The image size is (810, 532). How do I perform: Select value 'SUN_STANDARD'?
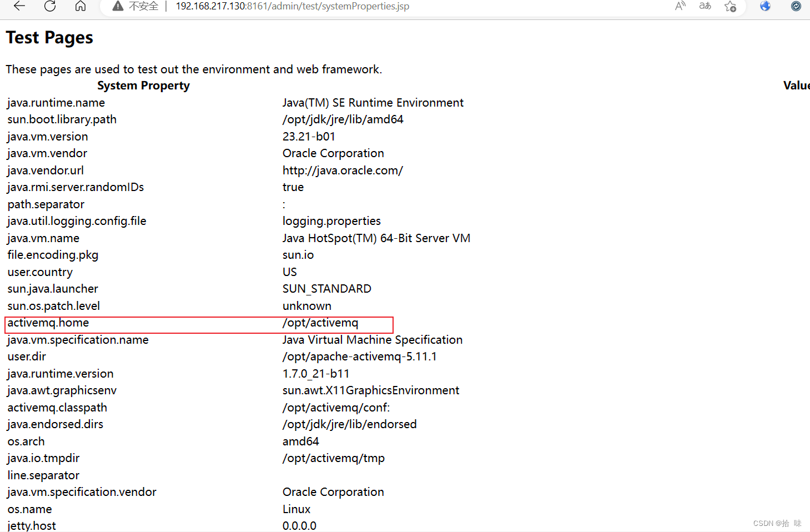click(x=327, y=289)
